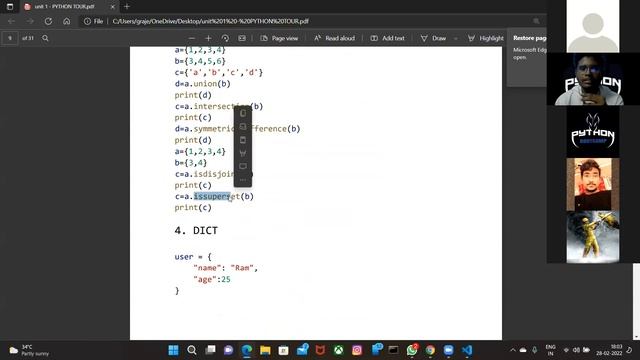
Task: Click the '4. DICT' heading
Action: coord(196,230)
